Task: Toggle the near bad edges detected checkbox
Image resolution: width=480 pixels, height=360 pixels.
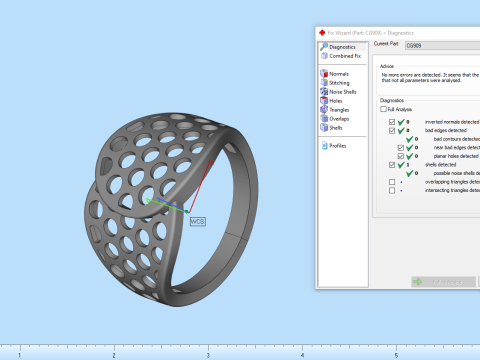Action: point(401,147)
